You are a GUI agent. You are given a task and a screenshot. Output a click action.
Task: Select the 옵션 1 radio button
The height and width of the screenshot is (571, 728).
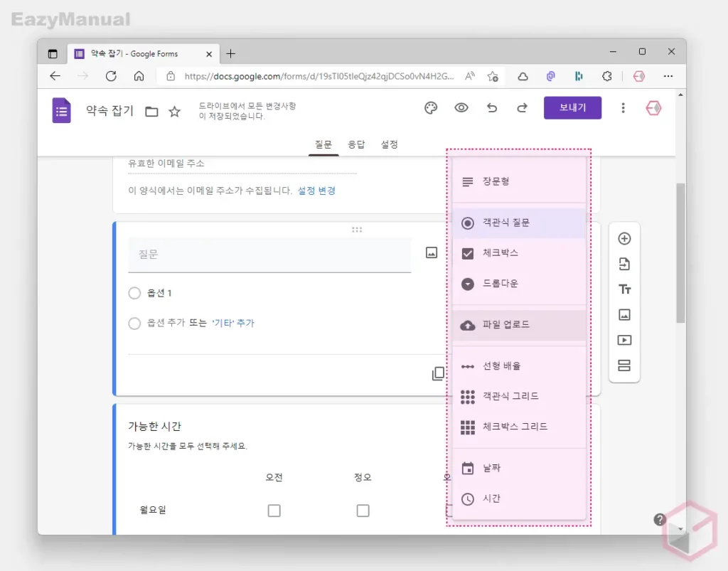[134, 292]
